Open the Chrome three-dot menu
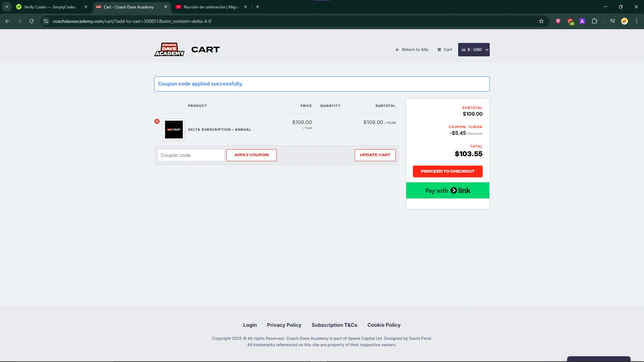 (x=637, y=21)
